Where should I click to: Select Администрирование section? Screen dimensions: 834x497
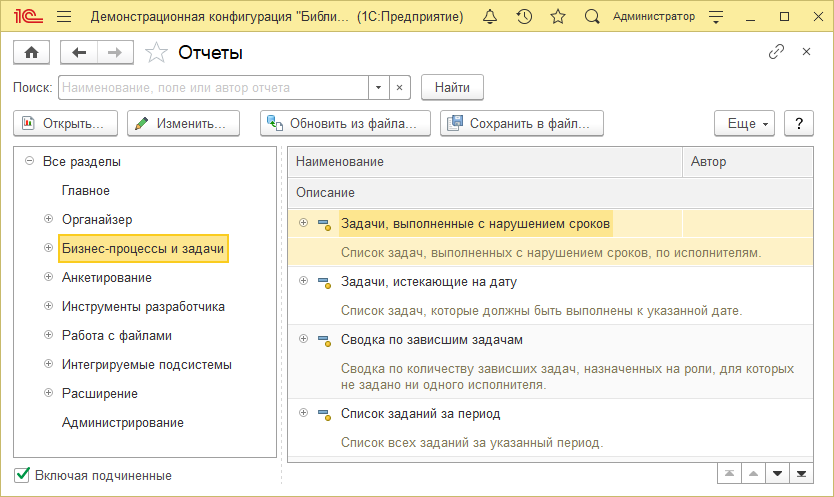coord(123,423)
